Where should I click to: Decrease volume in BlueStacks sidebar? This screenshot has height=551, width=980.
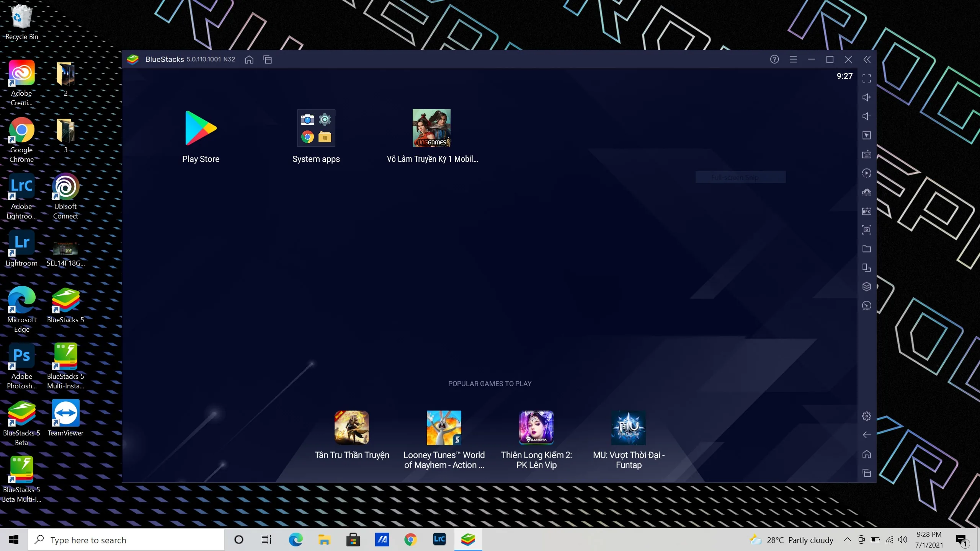867,116
